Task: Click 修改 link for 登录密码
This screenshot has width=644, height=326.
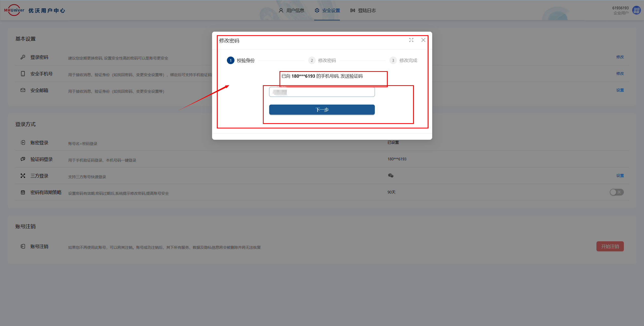Action: 620,57
